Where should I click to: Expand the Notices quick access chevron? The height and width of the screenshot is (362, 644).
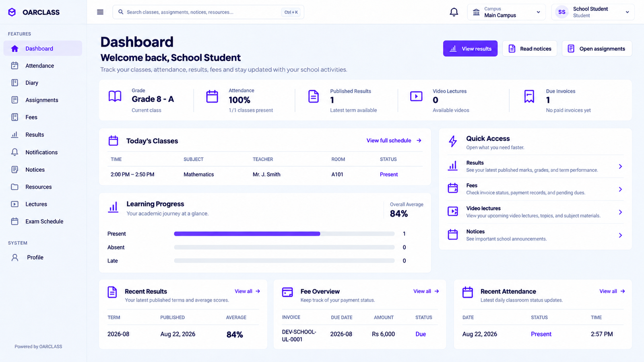[x=620, y=235]
